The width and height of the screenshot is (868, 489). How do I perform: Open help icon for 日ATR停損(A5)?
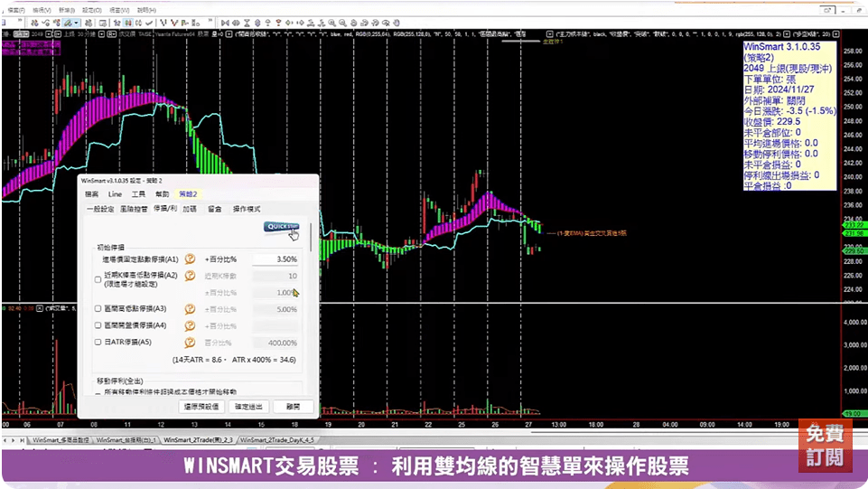tap(190, 343)
